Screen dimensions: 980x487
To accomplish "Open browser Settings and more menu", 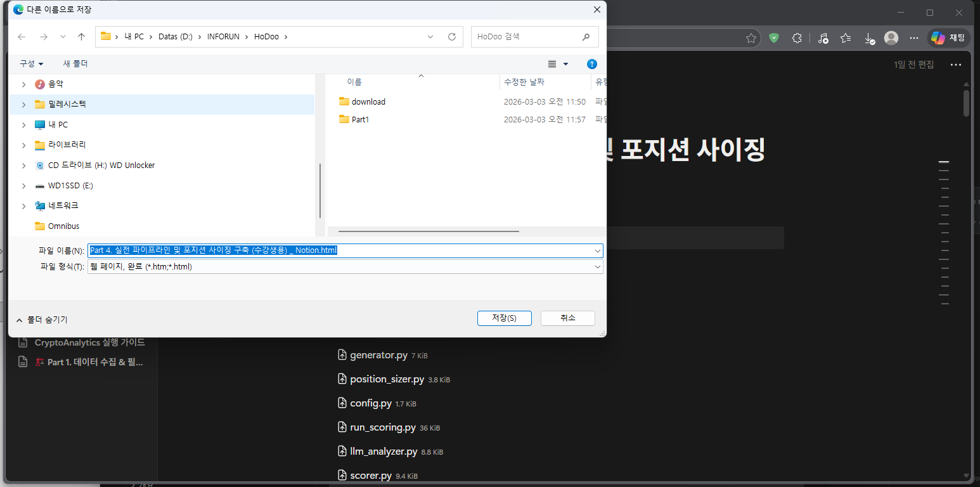I will point(913,38).
